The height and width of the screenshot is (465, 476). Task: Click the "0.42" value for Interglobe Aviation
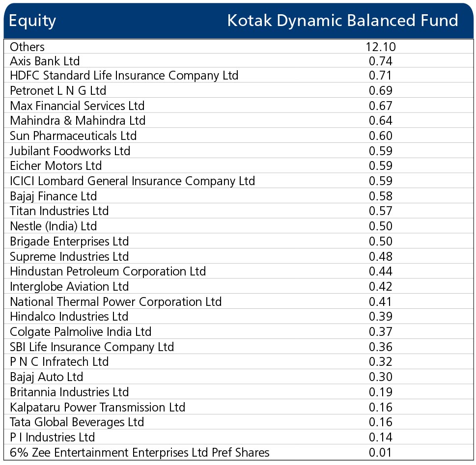[381, 287]
